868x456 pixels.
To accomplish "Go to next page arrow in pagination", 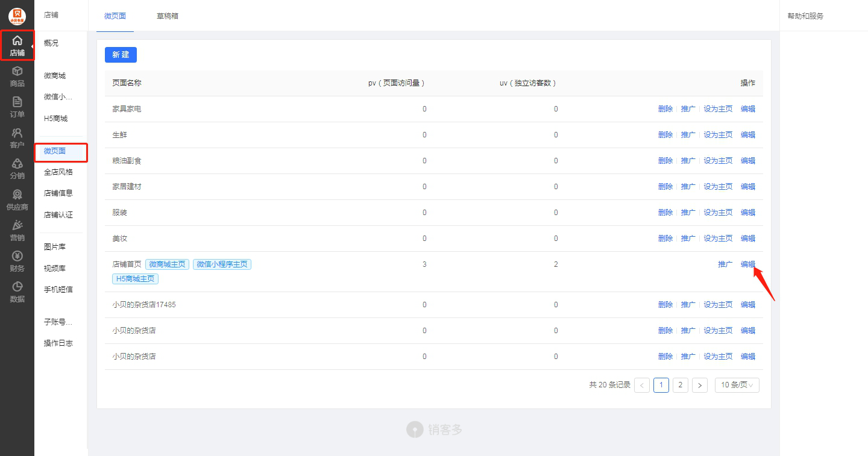I will [699, 385].
